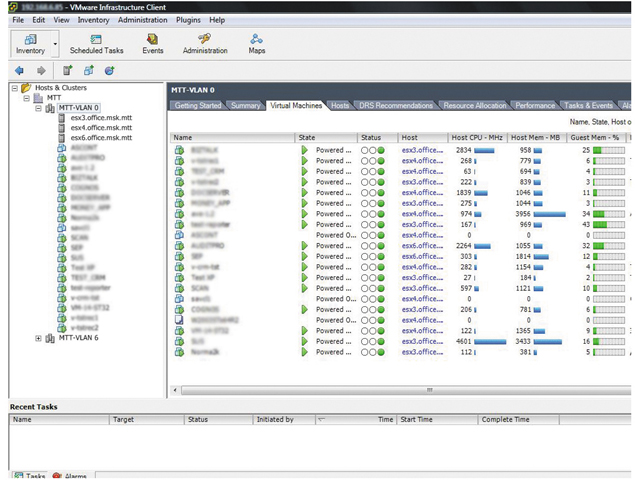Go forward with the gray arrow
The image size is (640, 480).
point(41,71)
